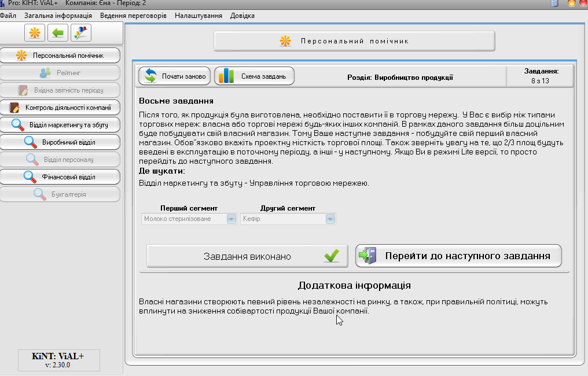This screenshot has height=376, width=588.
Task: Click the orange asterisk toolbar icon
Action: point(35,32)
